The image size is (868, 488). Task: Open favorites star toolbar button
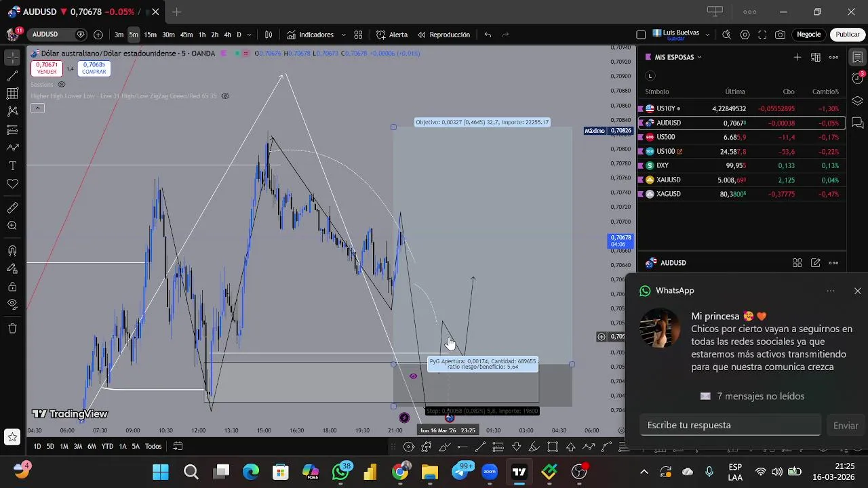coord(12,438)
